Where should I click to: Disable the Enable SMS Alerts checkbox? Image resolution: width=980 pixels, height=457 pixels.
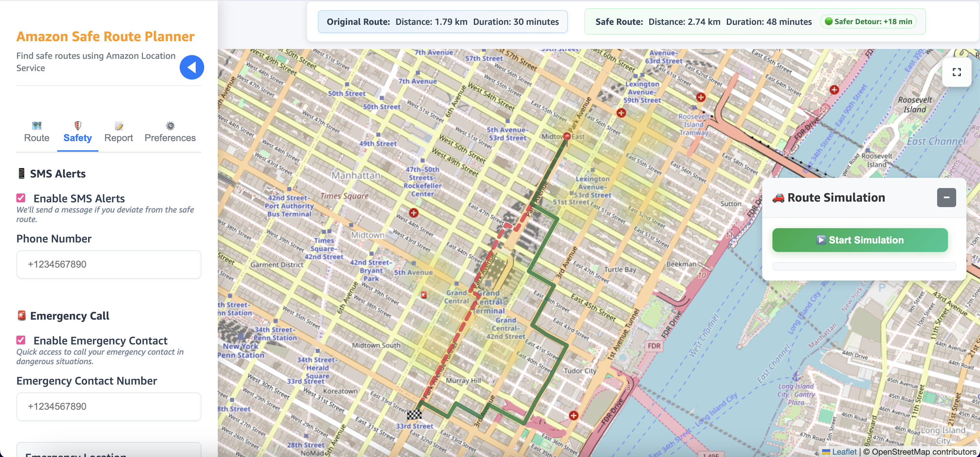click(x=21, y=198)
